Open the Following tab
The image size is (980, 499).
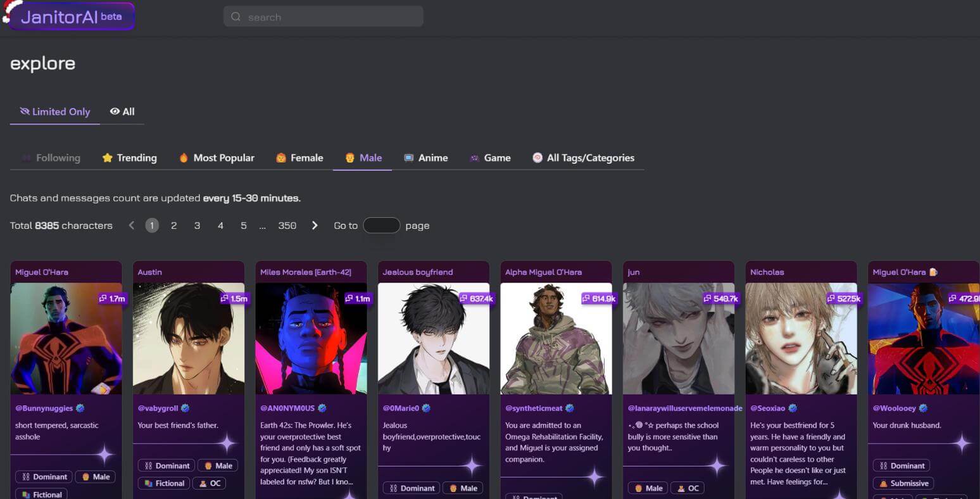click(51, 158)
